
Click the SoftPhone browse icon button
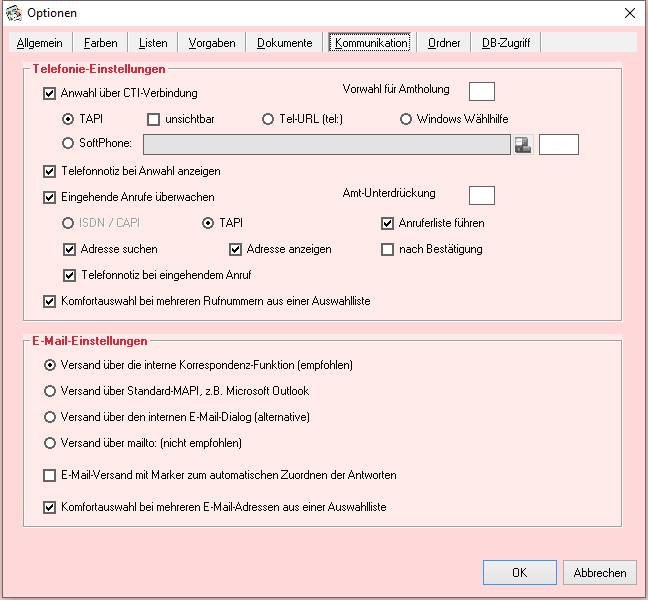pyautogui.click(x=523, y=144)
